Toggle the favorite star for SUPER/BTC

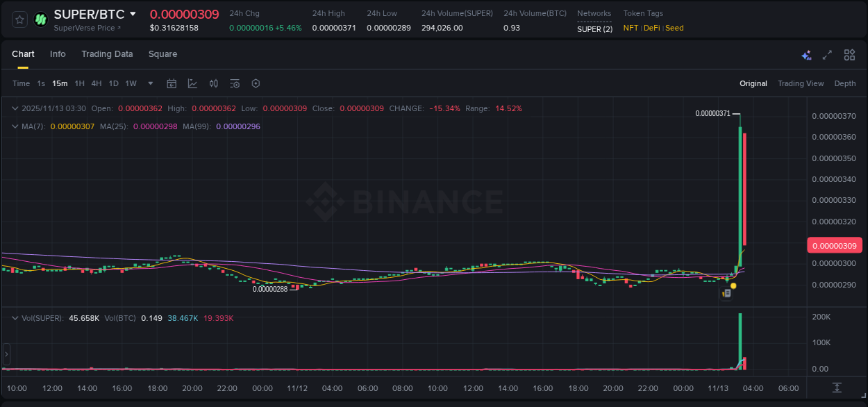click(19, 19)
